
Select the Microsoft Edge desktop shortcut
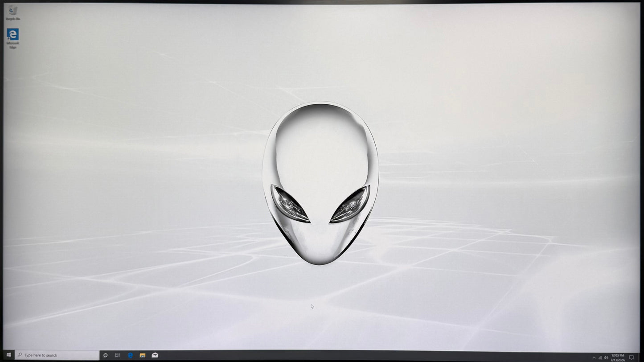click(13, 38)
